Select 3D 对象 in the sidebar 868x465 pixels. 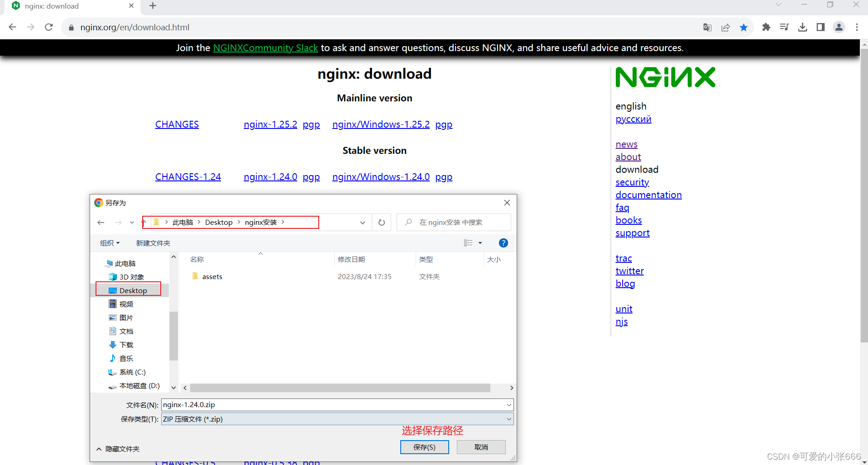[x=131, y=277]
